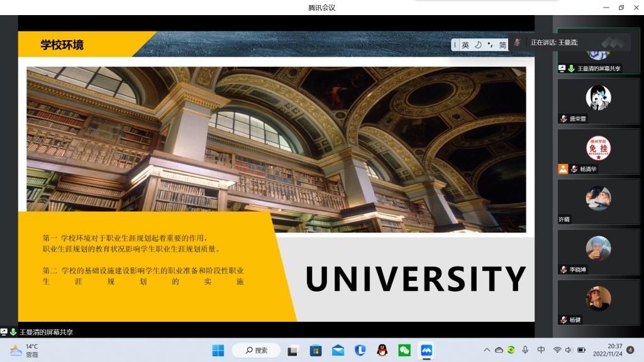
Task: Open WeChat from the taskbar
Action: coord(404,350)
